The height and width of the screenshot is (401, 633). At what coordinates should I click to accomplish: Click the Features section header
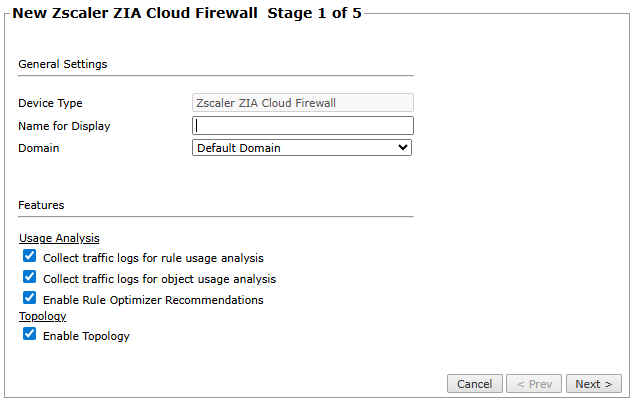point(41,205)
